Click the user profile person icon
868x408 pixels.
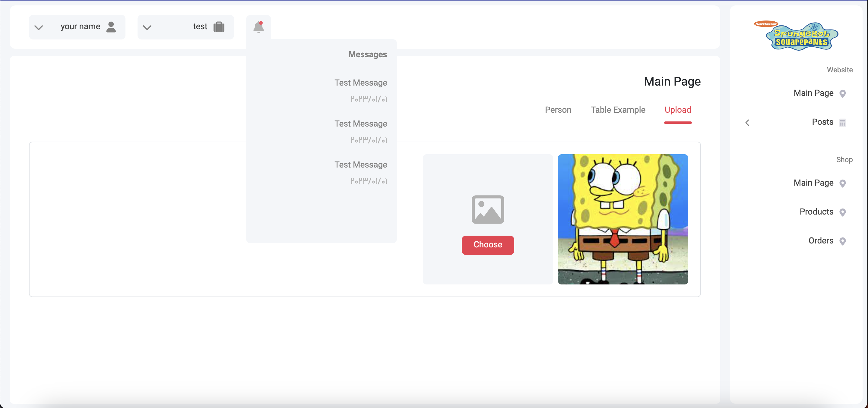point(111,27)
